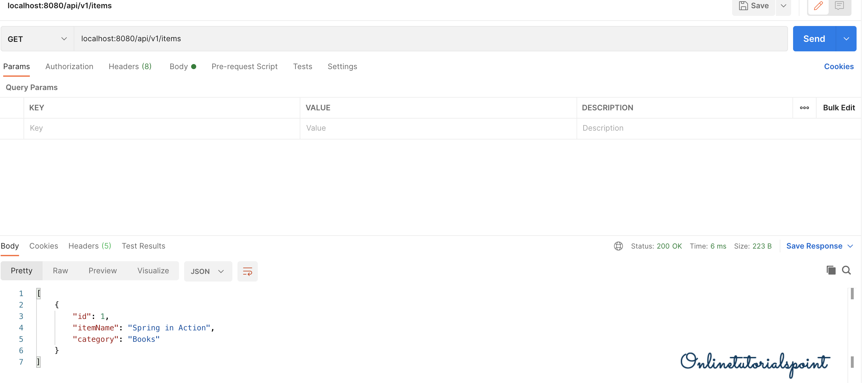This screenshot has width=868, height=383.
Task: Switch to the Authorization tab
Action: (x=69, y=67)
